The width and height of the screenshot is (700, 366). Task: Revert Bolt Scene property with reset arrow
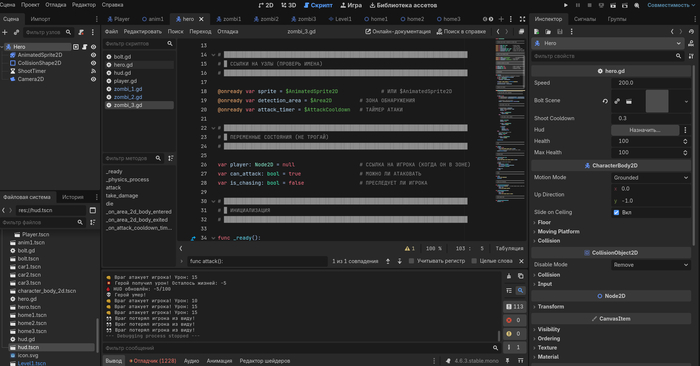605,101
